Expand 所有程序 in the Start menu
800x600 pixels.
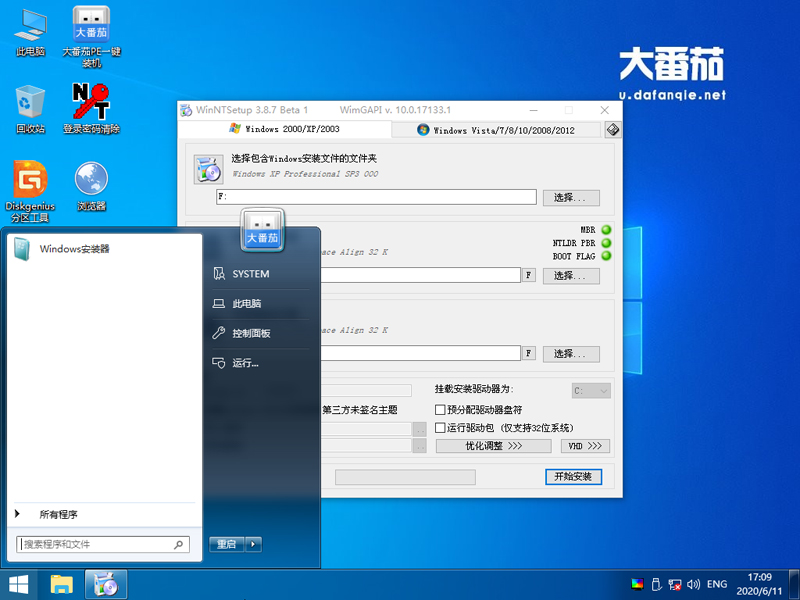coord(57,513)
